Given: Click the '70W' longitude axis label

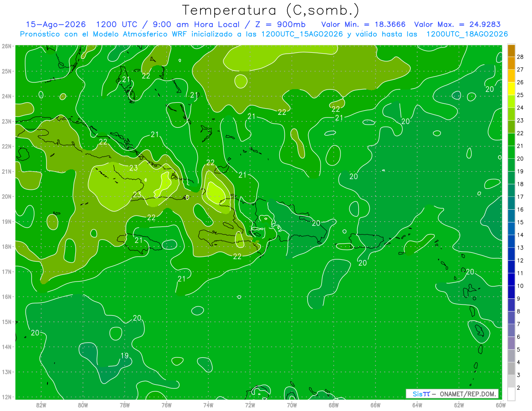Looking at the screenshot, I should pos(292,405).
